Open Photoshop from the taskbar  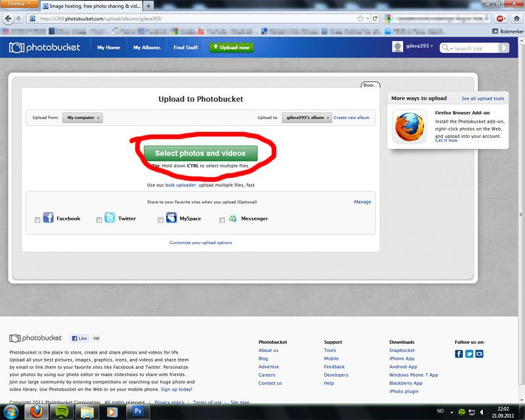(138, 412)
